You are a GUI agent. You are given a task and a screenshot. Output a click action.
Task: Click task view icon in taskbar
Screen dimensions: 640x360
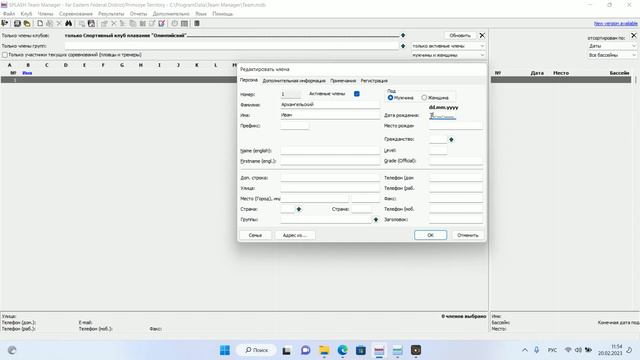pos(287,350)
